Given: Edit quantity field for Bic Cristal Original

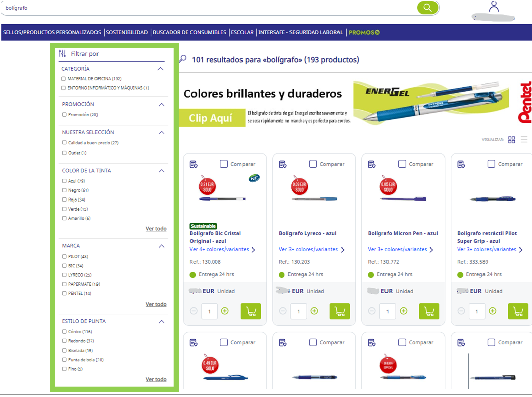Looking at the screenshot, I should pos(209,311).
